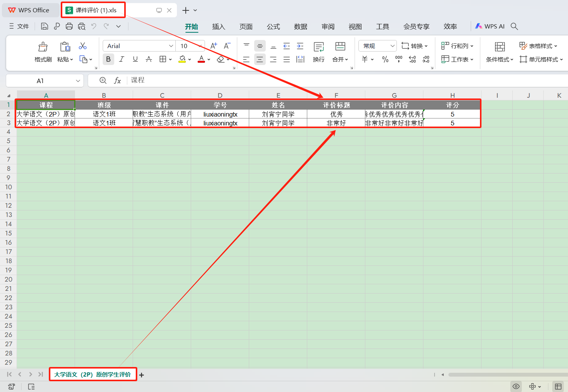
Task: Click the Print icon
Action: point(69,26)
